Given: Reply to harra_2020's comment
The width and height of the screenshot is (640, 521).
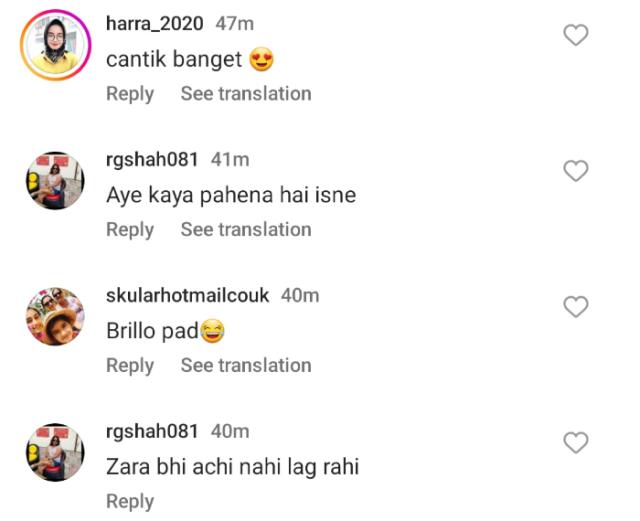Looking at the screenshot, I should tap(130, 94).
